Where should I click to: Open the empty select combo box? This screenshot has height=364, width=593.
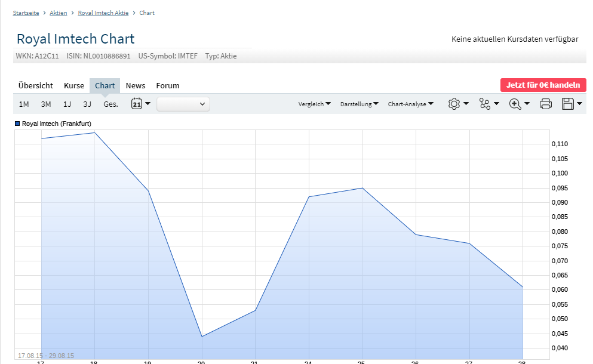click(x=183, y=104)
